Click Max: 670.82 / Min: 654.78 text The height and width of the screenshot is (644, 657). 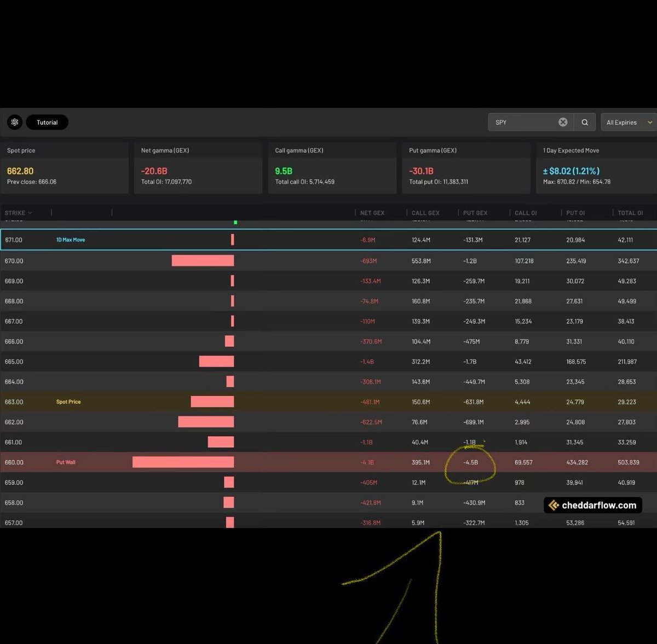pyautogui.click(x=577, y=182)
